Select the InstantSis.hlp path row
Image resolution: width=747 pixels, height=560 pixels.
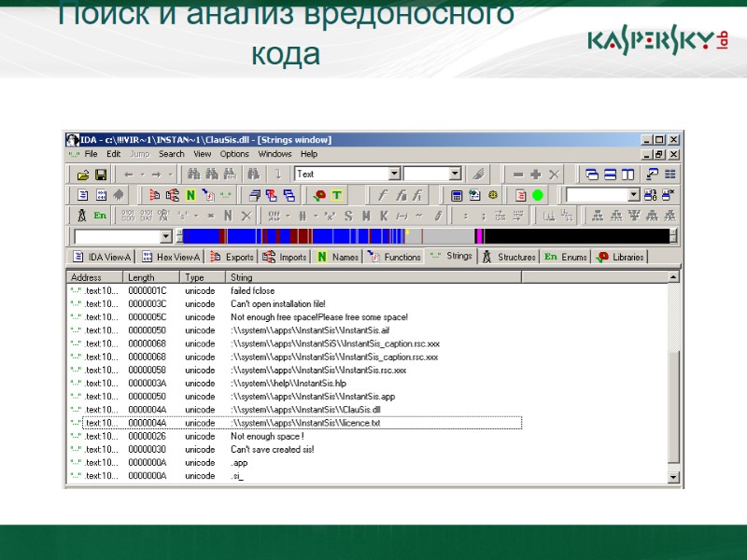pyautogui.click(x=295, y=384)
